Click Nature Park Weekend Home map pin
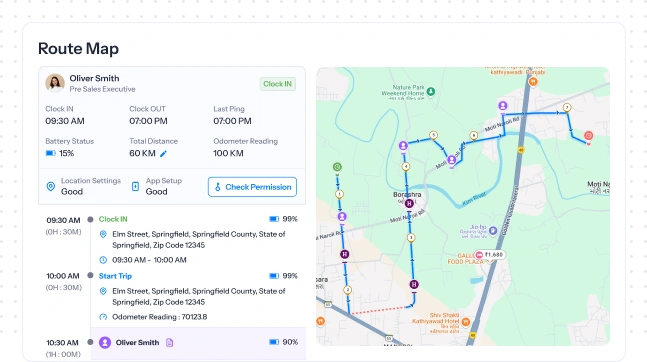The height and width of the screenshot is (362, 647). click(x=431, y=91)
